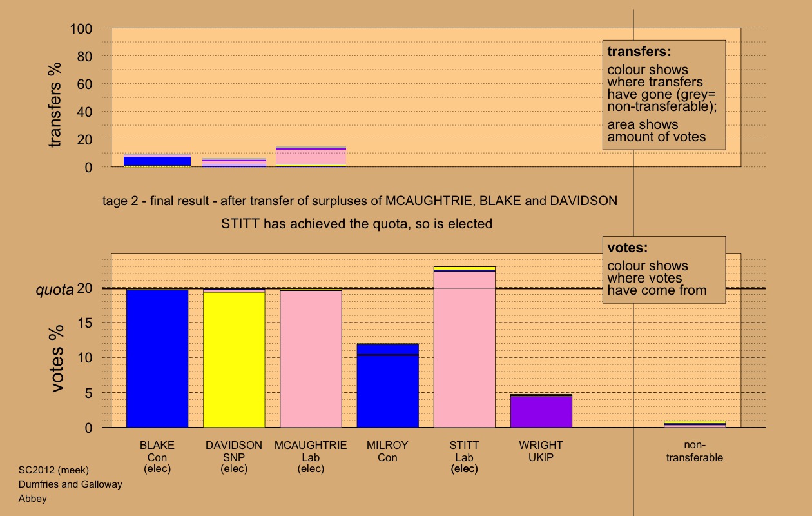Click the blue BLAKE transfers bar in top chart
Image resolution: width=812 pixels, height=516 pixels.
(157, 161)
